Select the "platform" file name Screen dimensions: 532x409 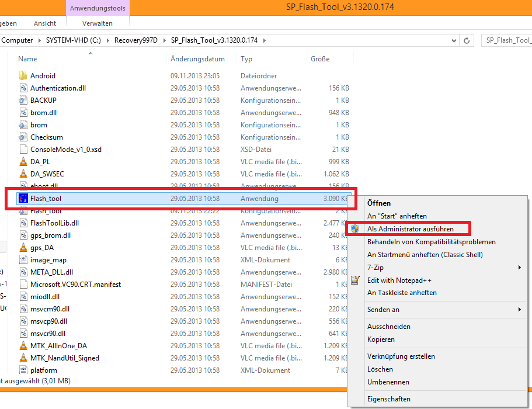click(44, 370)
